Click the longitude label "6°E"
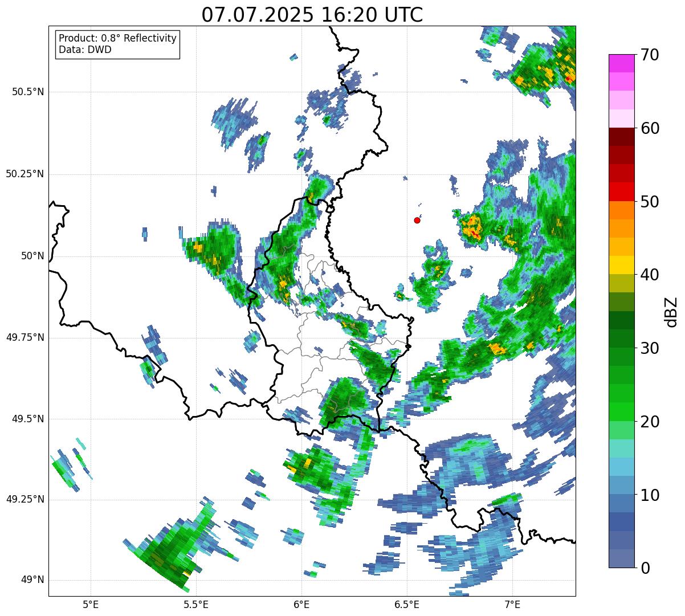 (301, 604)
